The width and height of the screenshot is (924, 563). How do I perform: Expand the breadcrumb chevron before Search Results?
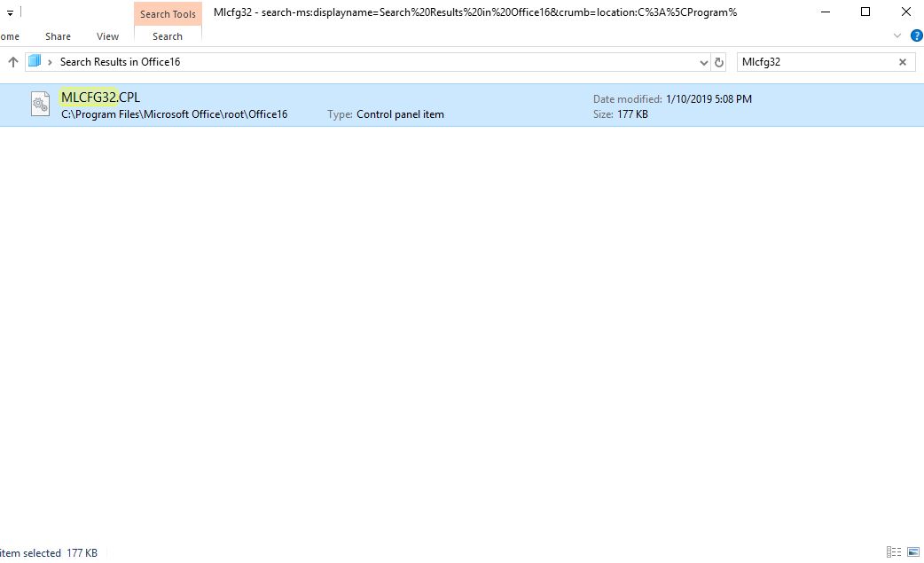[50, 62]
